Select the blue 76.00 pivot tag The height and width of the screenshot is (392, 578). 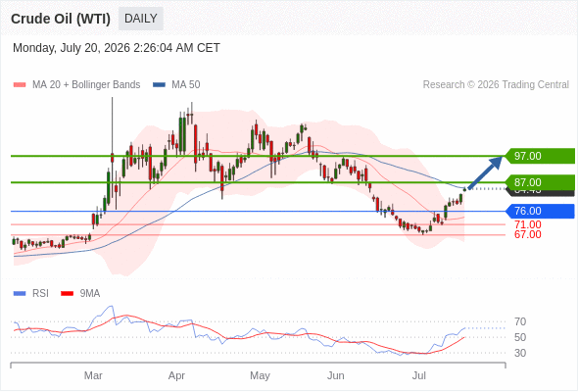click(540, 212)
